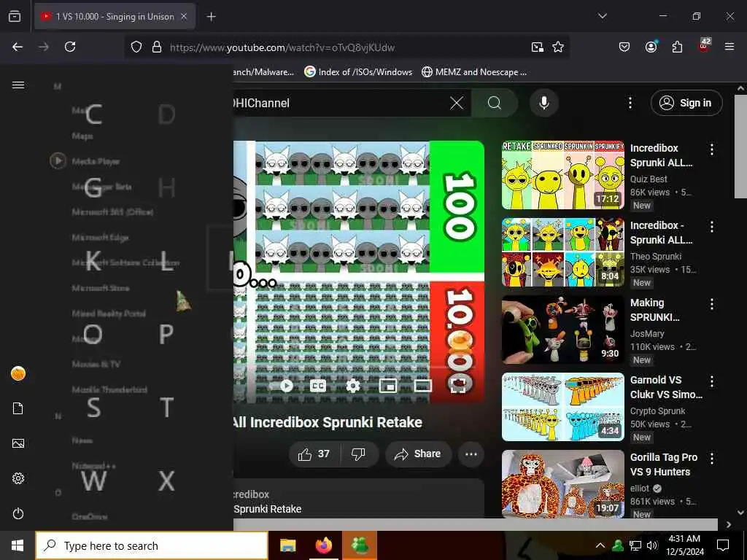Share the video via Share button
This screenshot has width=747, height=560.
click(x=417, y=454)
